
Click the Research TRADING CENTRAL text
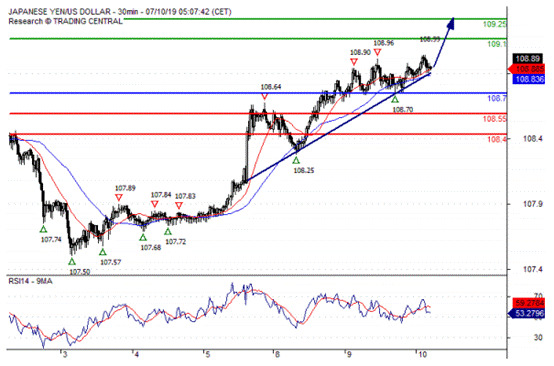(x=65, y=21)
